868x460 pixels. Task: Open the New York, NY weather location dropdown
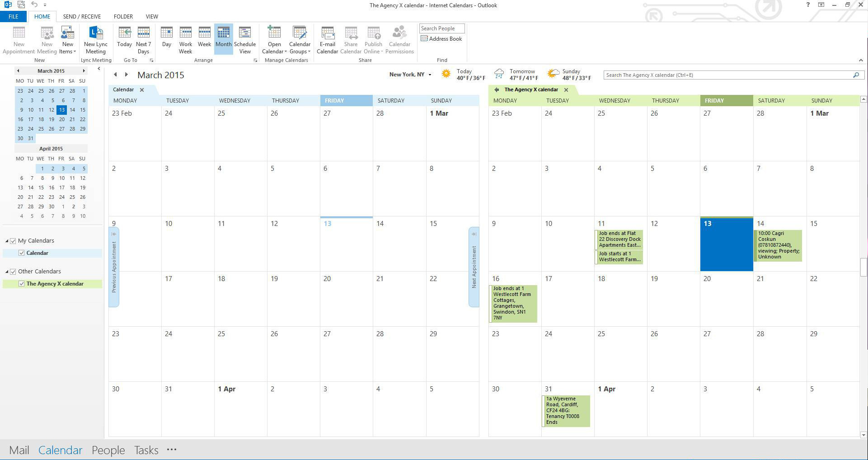coord(430,75)
